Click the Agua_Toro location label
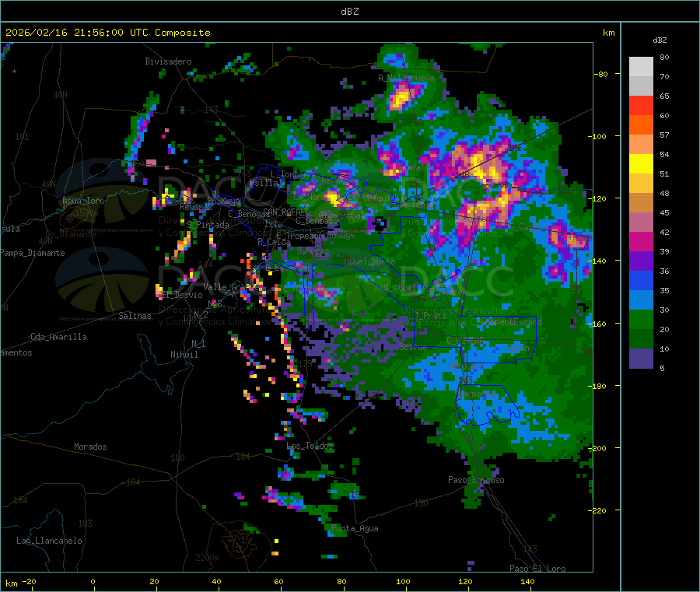This screenshot has width=700, height=592. point(83,201)
